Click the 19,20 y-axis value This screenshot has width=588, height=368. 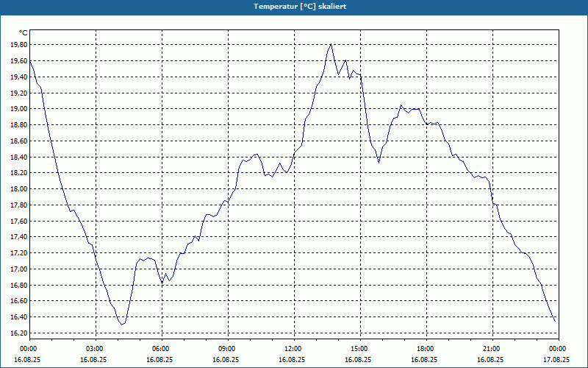coord(20,93)
